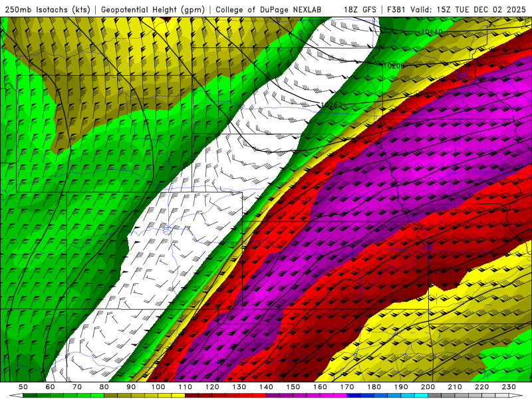Pick the darkest blue swatch above the 170 label

click(x=354, y=396)
